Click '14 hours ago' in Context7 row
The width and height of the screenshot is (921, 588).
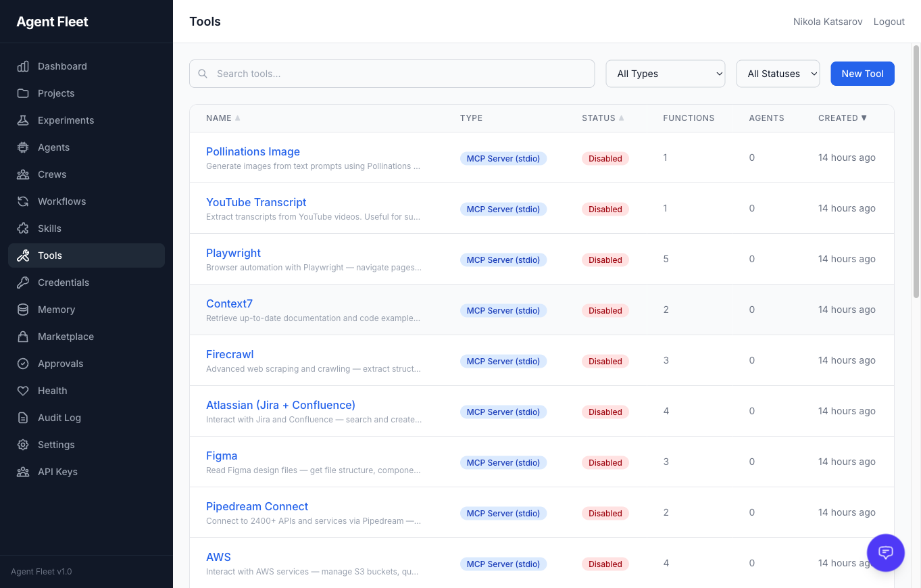pyautogui.click(x=847, y=310)
